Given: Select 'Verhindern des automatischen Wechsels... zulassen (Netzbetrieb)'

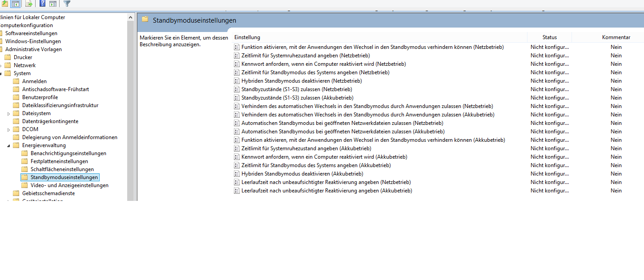Looking at the screenshot, I should click(367, 106).
